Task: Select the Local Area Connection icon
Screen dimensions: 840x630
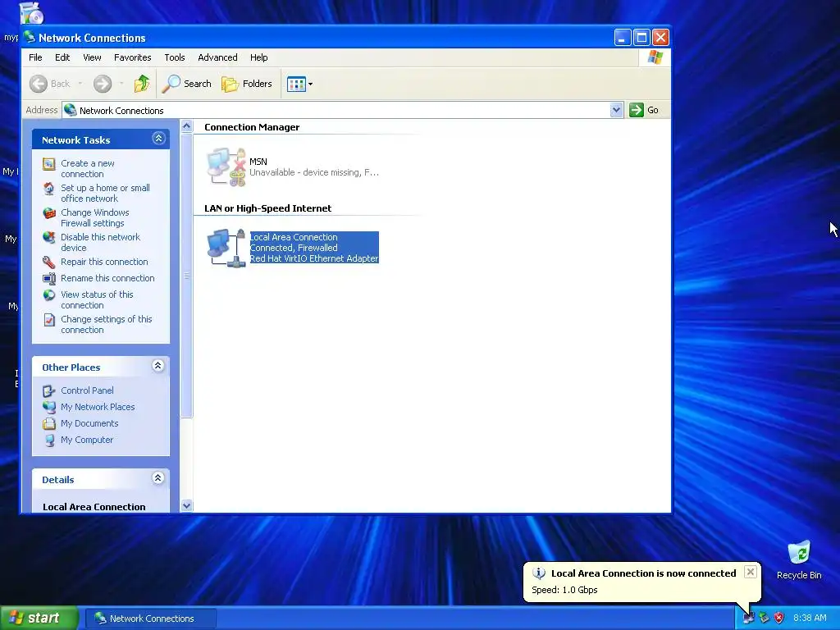Action: tap(226, 248)
